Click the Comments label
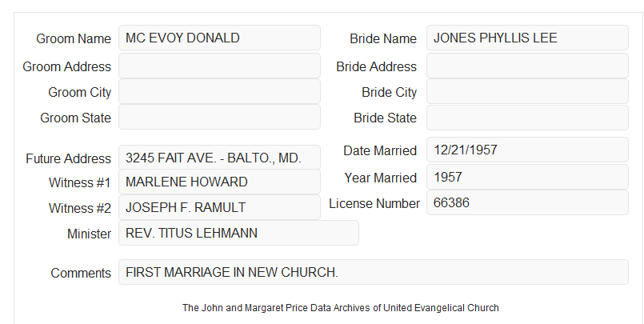The width and height of the screenshot is (644, 324). coord(81,273)
